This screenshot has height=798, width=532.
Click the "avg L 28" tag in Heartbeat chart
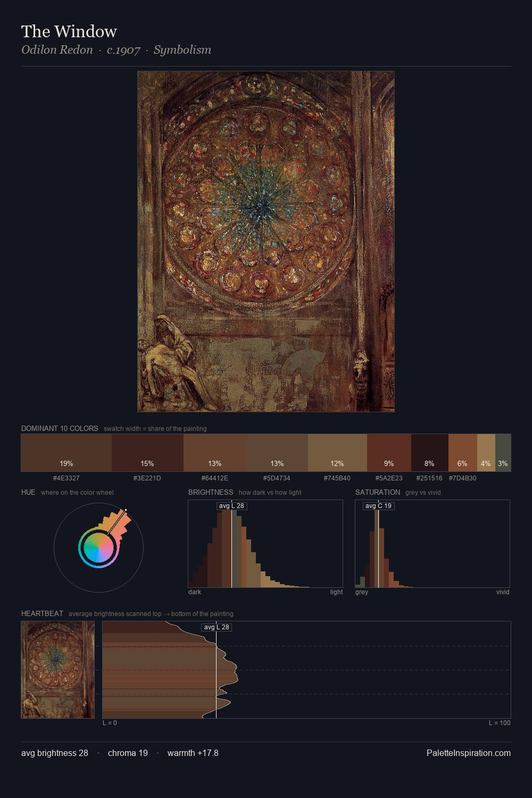pos(217,627)
